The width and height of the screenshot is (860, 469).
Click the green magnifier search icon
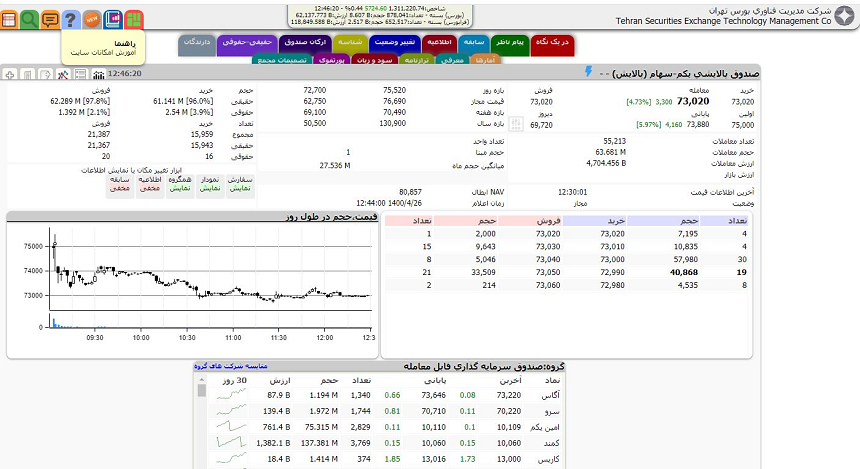[30, 19]
